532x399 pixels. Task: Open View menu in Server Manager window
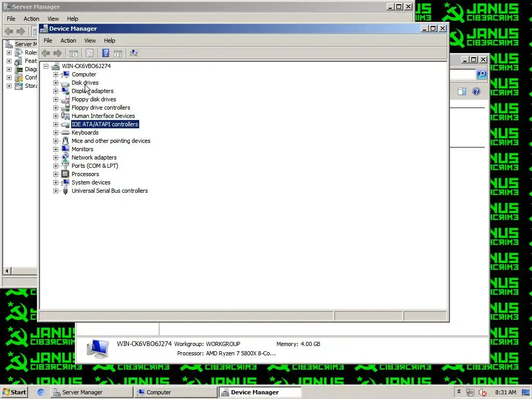pos(53,19)
